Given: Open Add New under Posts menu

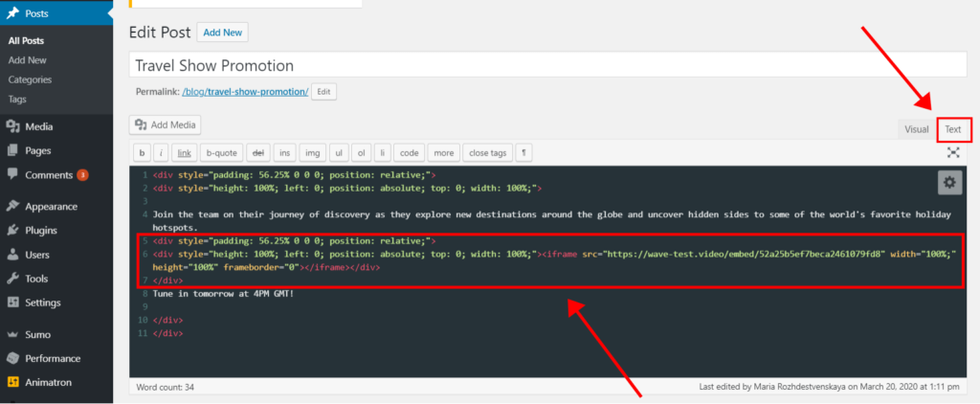Looking at the screenshot, I should coord(28,60).
